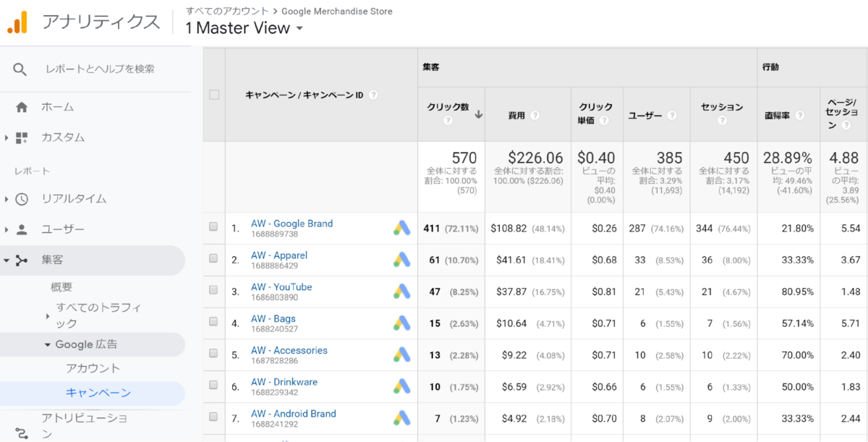The height and width of the screenshot is (442, 868).
Task: Select the AW - YouTube row checkbox
Action: pyautogui.click(x=213, y=291)
